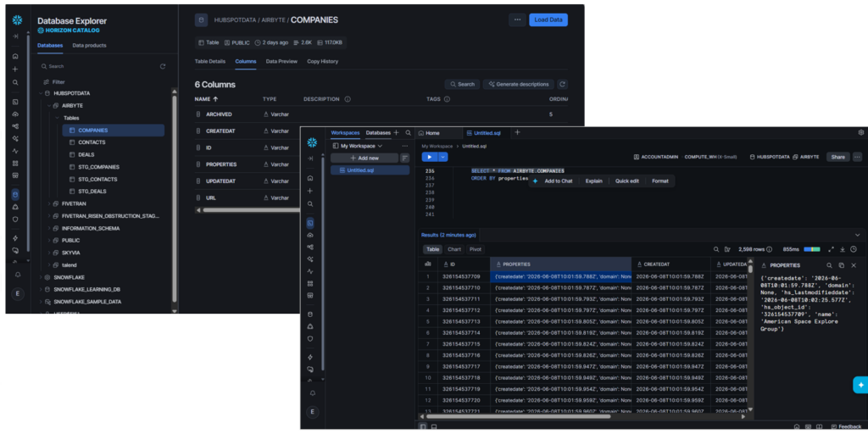
Task: Click the query history clock icon in results toolbar
Action: click(x=853, y=250)
